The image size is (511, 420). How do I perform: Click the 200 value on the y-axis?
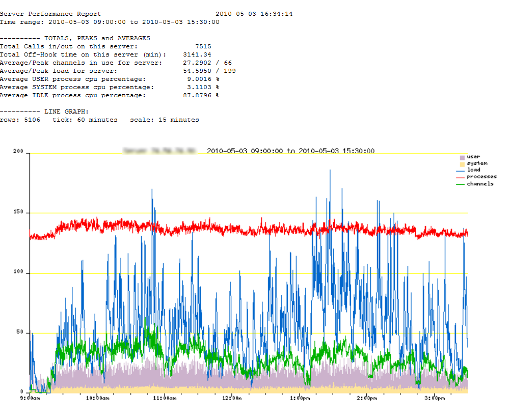click(19, 152)
